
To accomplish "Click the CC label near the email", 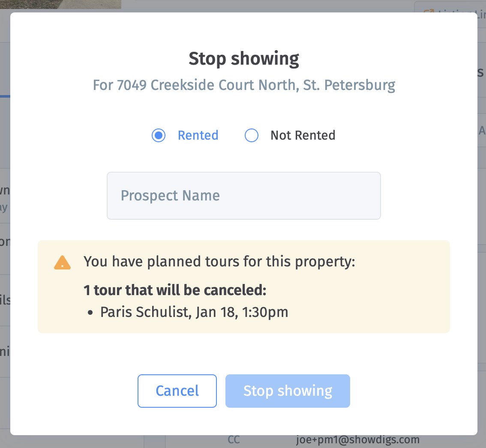I will click(234, 440).
